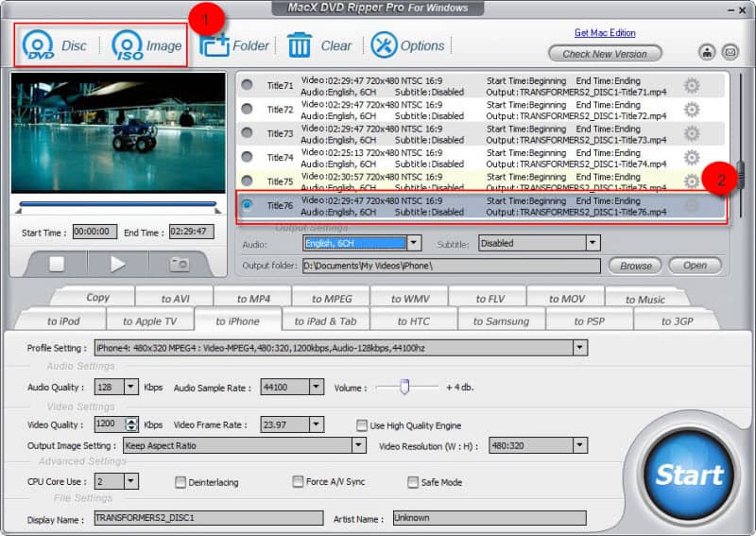Select the Title71 radio button
756x536 pixels.
click(x=247, y=85)
